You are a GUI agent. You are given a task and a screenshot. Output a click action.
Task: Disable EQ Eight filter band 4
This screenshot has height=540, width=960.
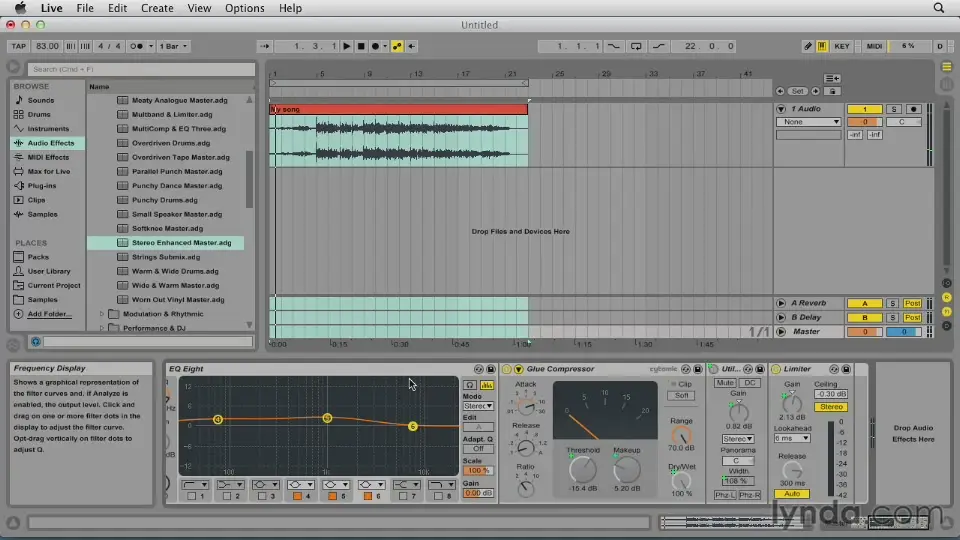coord(297,496)
